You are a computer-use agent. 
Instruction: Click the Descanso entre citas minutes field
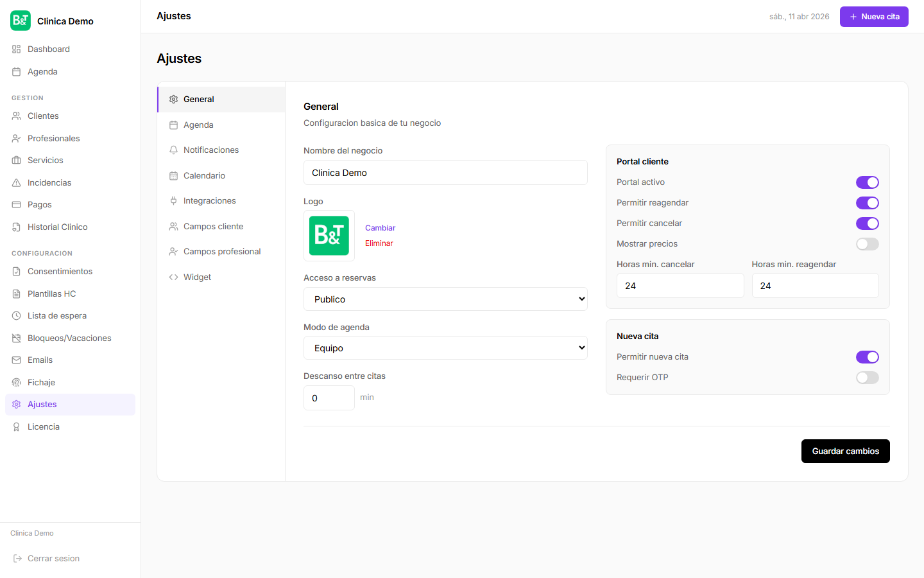click(x=329, y=398)
